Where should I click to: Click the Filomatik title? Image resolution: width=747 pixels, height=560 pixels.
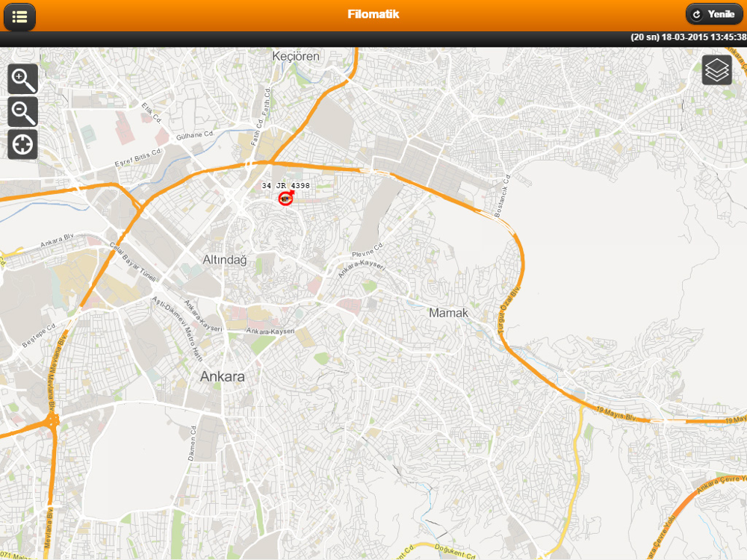[373, 14]
